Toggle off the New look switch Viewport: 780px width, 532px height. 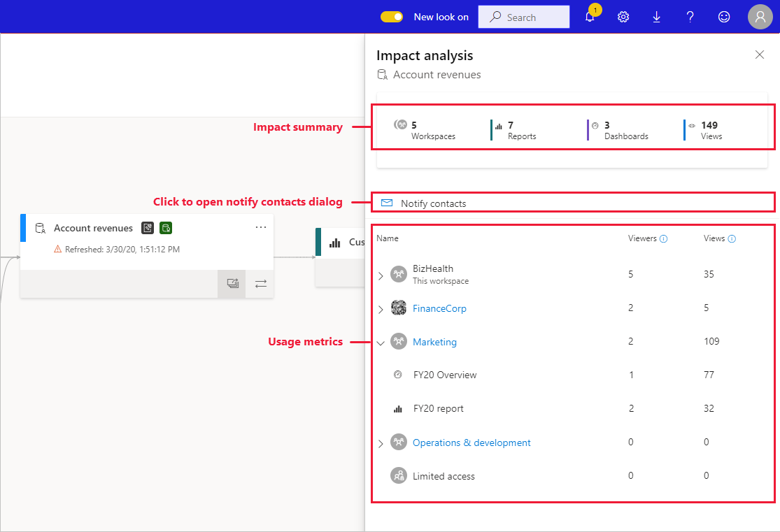pos(392,16)
